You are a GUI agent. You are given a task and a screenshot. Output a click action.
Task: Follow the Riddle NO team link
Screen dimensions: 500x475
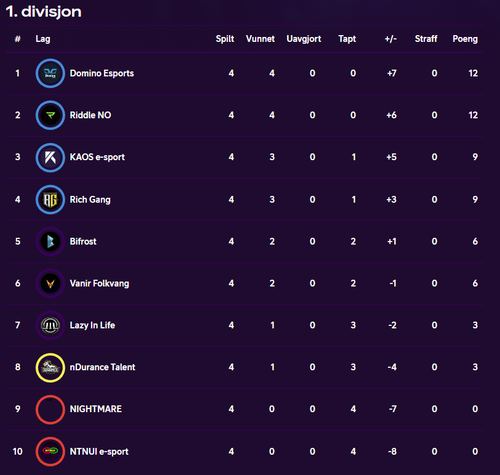90,115
